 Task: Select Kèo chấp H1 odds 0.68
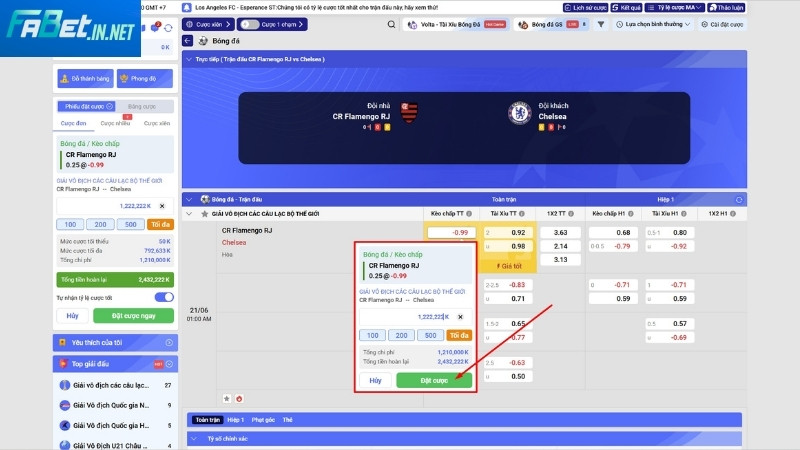[613, 233]
